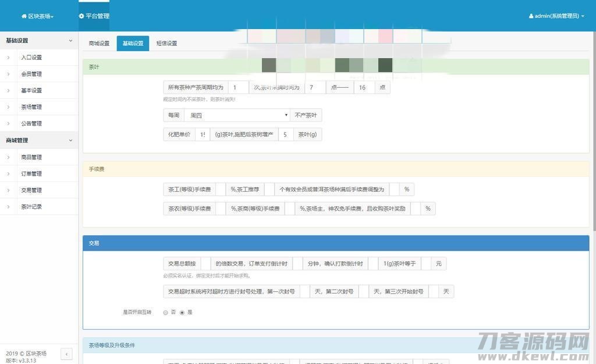Click the home icon beside 区块茶场
Image resolution: width=596 pixels, height=364 pixels.
(23, 16)
